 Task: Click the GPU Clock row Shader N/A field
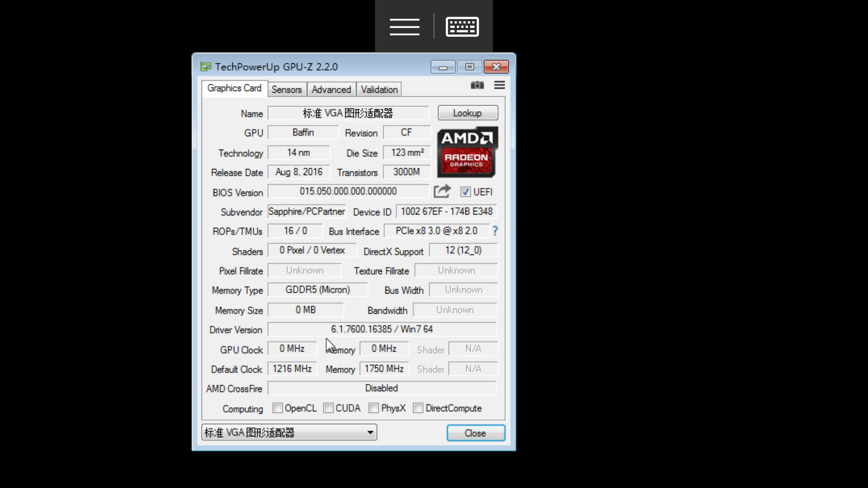pyautogui.click(x=473, y=349)
